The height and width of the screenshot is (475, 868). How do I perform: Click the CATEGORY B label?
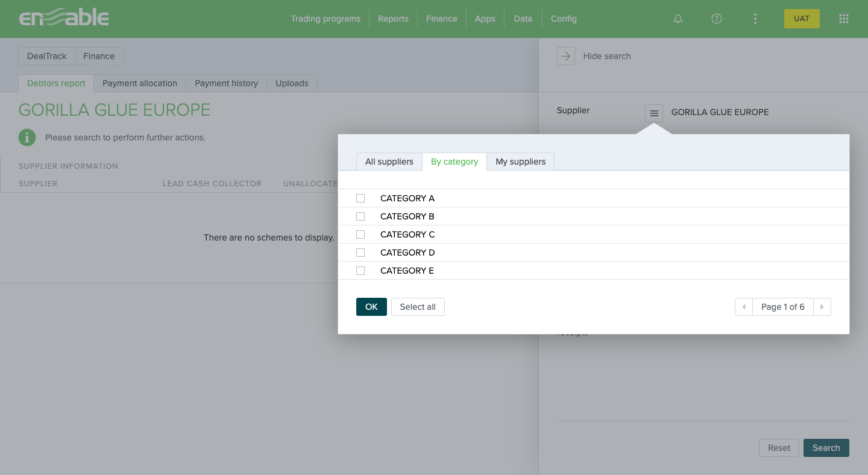click(407, 216)
